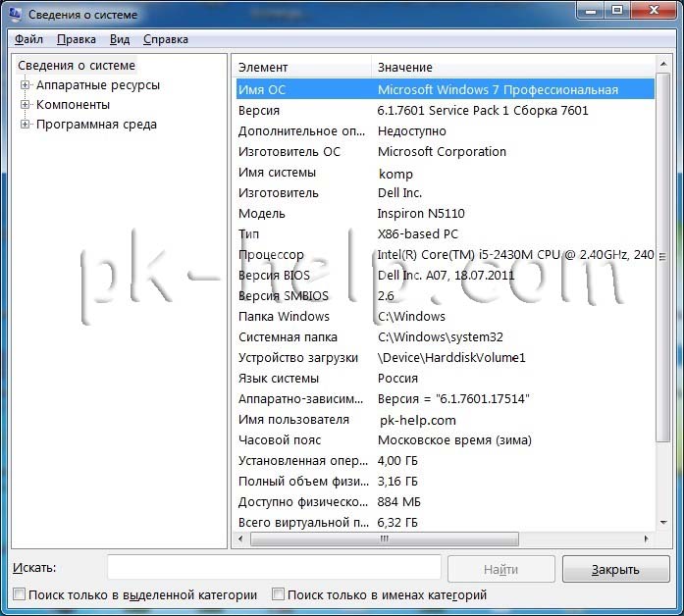This screenshot has width=684, height=616.
Task: Select the Версия SMBIOS row
Action: point(445,295)
